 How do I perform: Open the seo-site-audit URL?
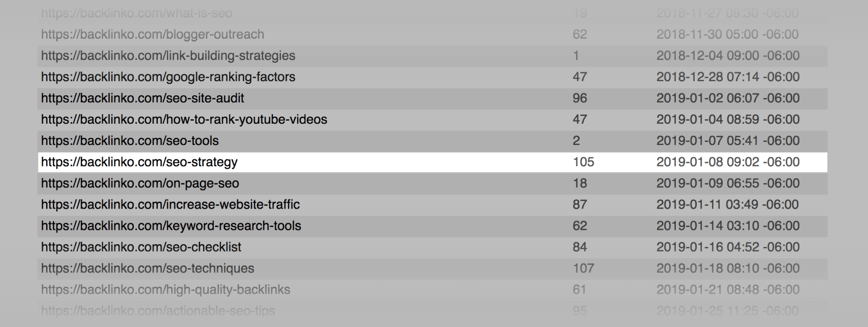point(142,98)
